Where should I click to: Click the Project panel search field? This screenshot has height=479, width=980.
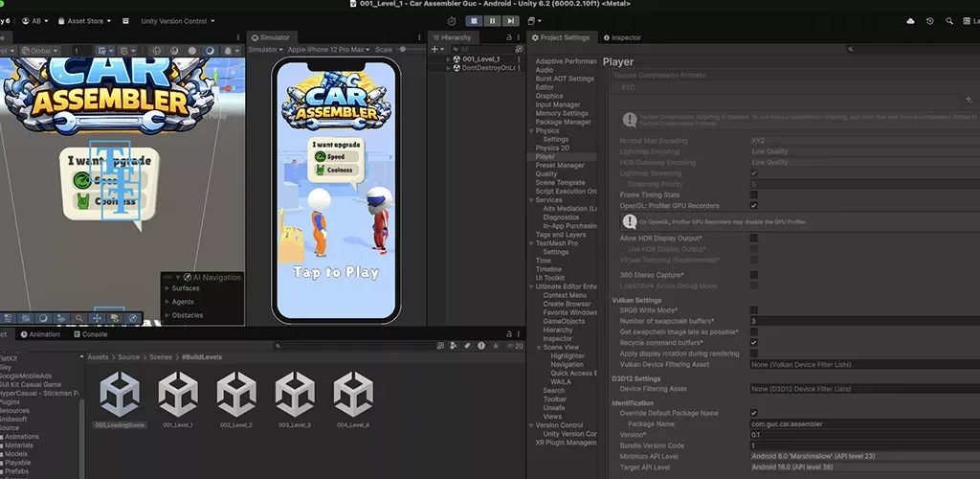354,345
